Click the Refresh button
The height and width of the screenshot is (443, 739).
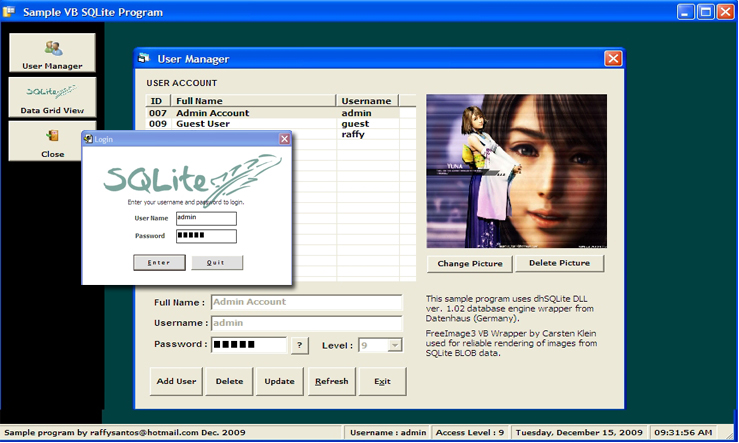[331, 381]
